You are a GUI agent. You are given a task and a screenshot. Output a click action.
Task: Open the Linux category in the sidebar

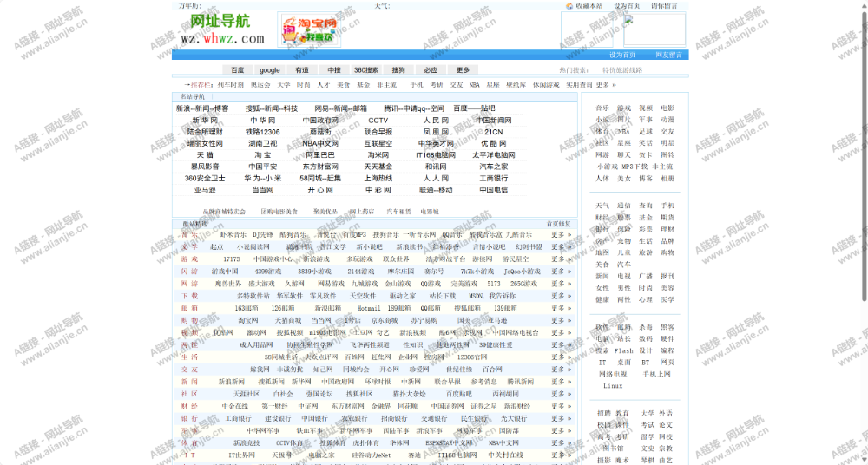[613, 386]
